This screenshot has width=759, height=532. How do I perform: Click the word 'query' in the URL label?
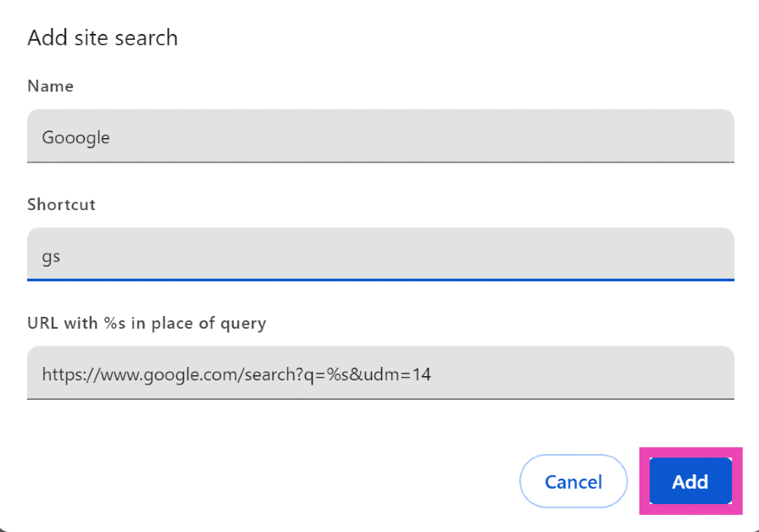pos(244,323)
